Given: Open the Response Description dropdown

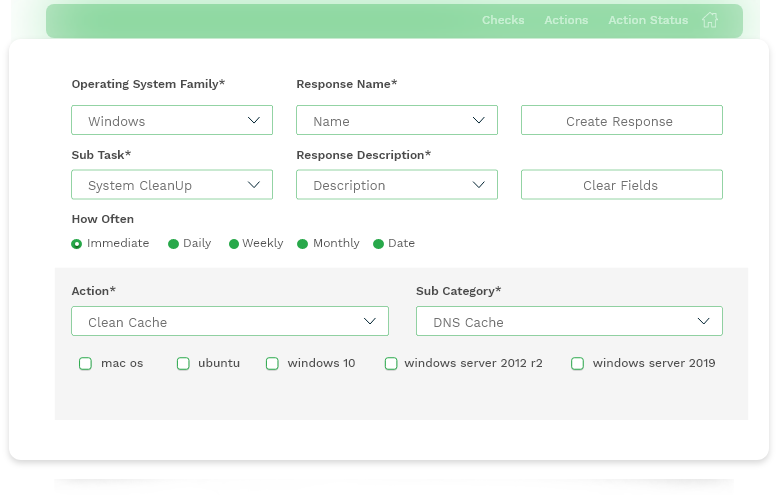Looking at the screenshot, I should click(397, 185).
